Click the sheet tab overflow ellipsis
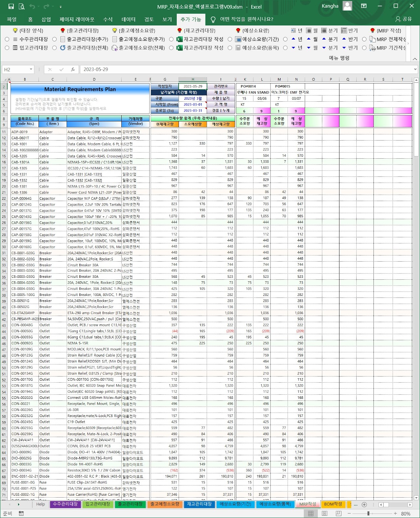 pyautogui.click(x=356, y=504)
